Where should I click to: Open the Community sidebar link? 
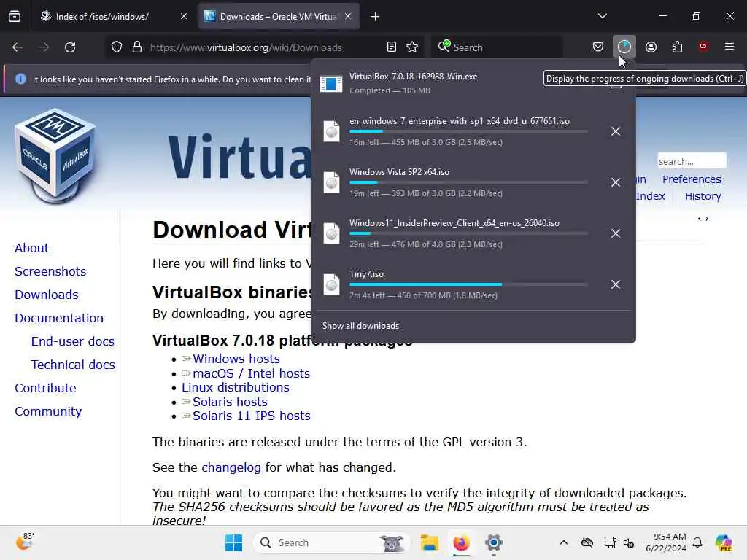[48, 411]
